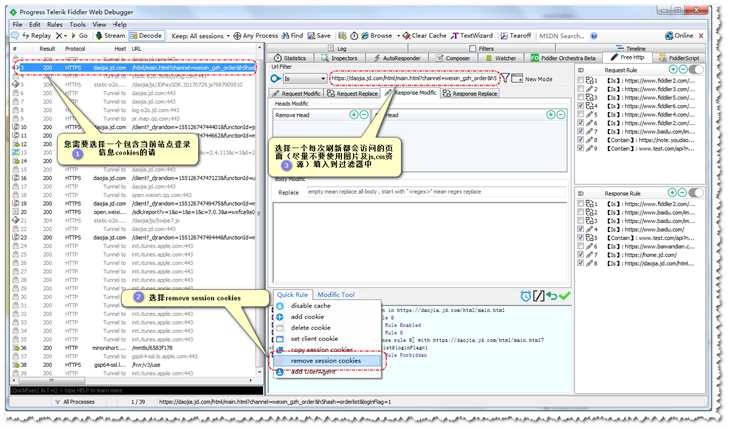Toggle Stream mode in toolbar

coord(110,35)
